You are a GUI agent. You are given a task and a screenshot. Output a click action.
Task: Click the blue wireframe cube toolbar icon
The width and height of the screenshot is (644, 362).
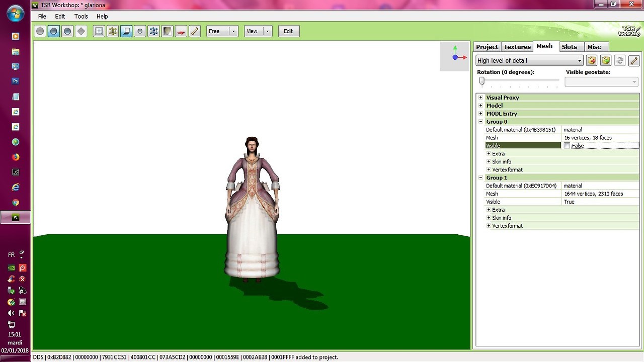tap(154, 31)
